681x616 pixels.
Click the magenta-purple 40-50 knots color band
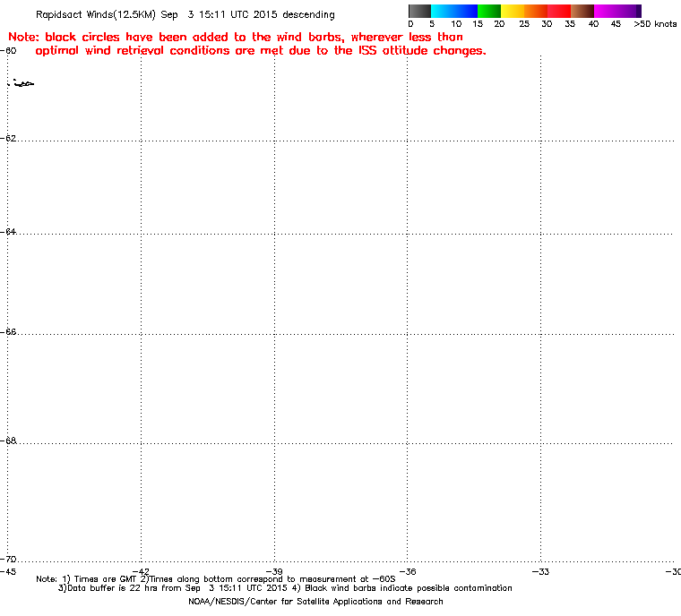(x=617, y=11)
